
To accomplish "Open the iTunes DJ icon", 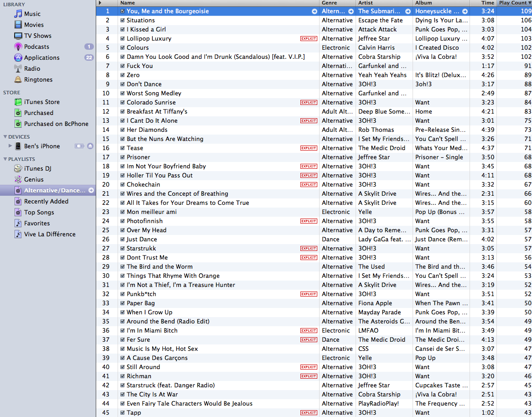I will 18,168.
